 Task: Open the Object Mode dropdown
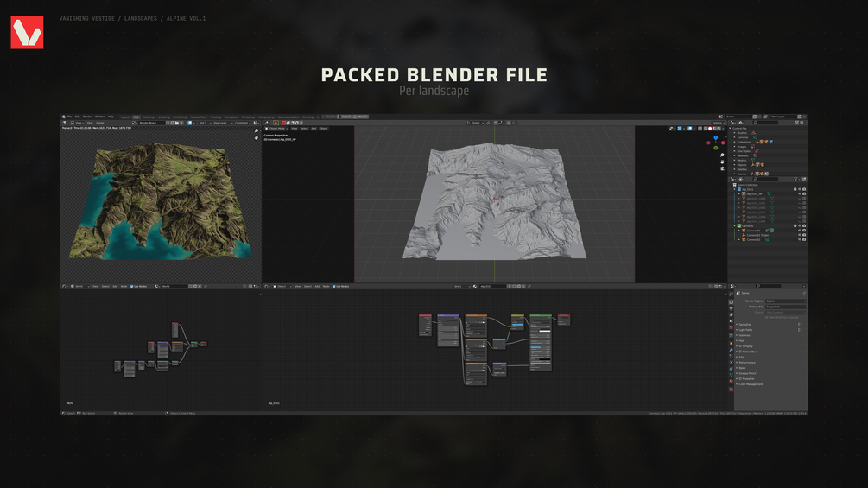click(276, 129)
